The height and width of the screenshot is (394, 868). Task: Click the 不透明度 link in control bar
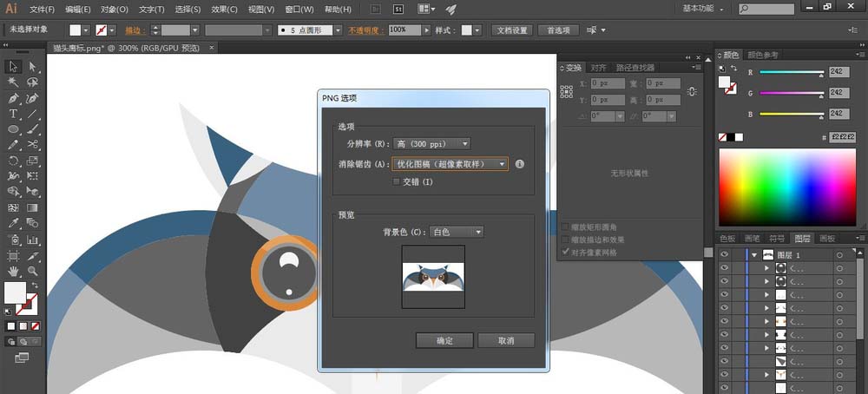(366, 30)
